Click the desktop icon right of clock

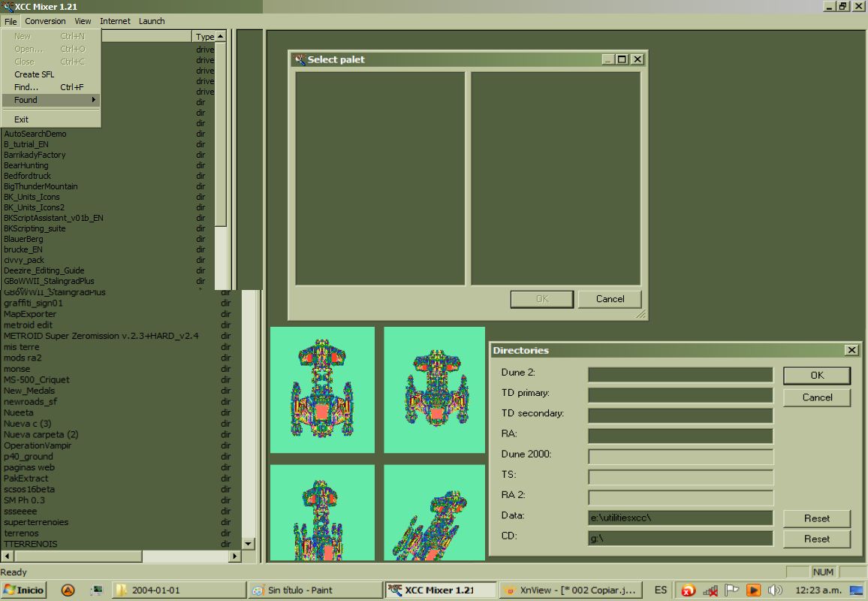click(x=856, y=590)
